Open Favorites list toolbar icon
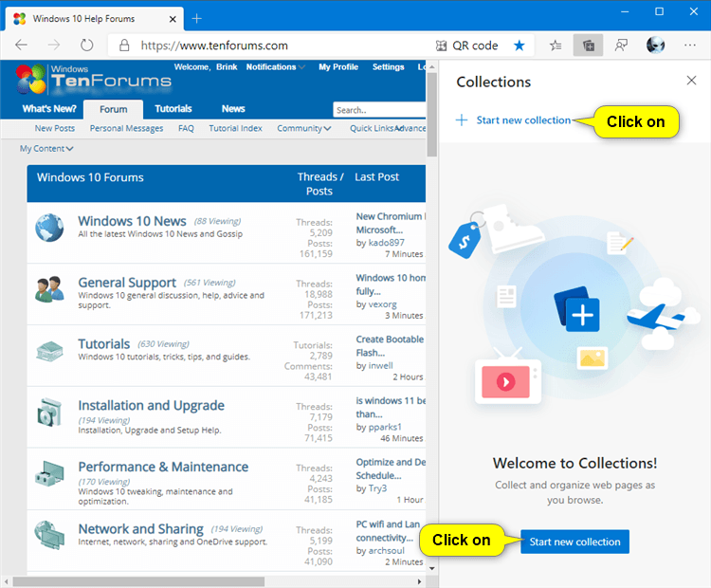Screen dimensions: 711x588 pyautogui.click(x=555, y=45)
